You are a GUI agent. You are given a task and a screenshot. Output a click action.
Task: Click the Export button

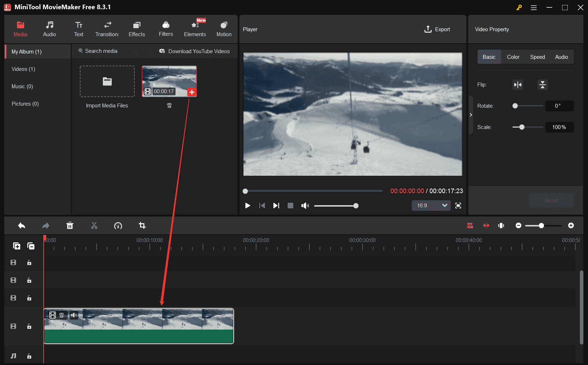click(x=437, y=29)
